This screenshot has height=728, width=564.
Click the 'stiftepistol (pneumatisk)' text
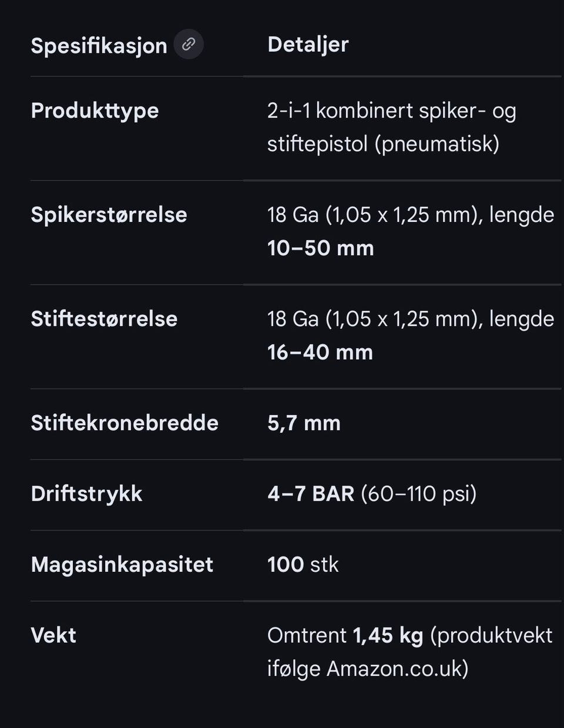383,143
